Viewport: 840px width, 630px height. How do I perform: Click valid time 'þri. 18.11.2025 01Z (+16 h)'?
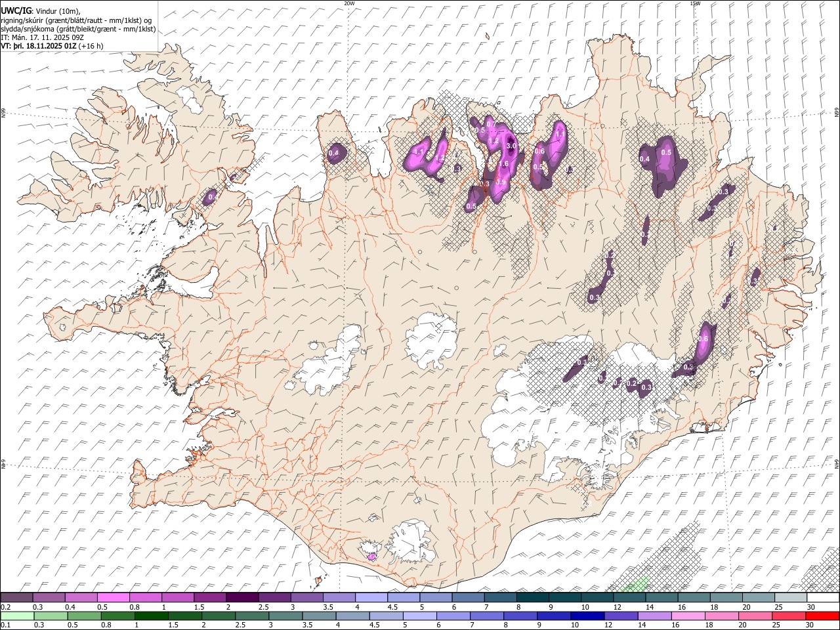58,46
